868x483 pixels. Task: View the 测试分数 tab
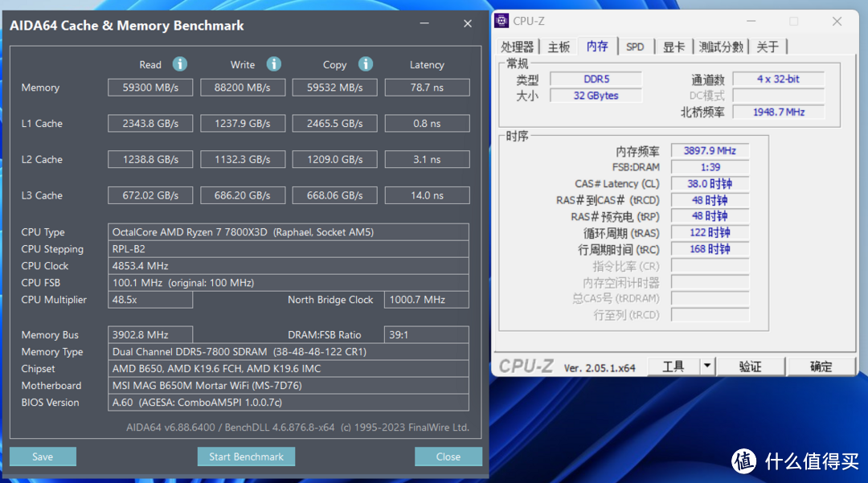coord(720,47)
